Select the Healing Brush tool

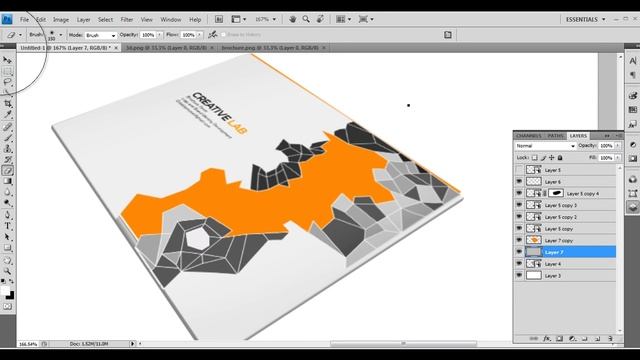point(7,127)
